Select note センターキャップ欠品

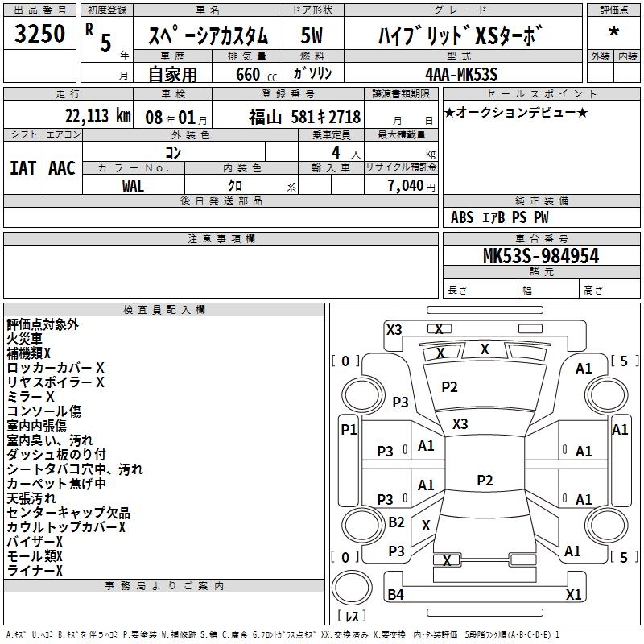pyautogui.click(x=68, y=513)
